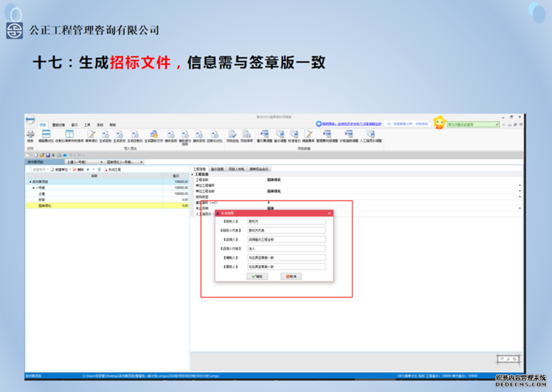Click the redo arrow in the quick toolbar
This screenshot has width=552, height=392.
(79, 155)
